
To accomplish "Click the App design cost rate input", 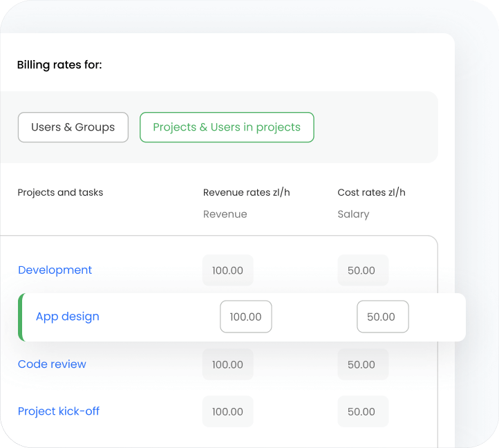I will click(382, 317).
